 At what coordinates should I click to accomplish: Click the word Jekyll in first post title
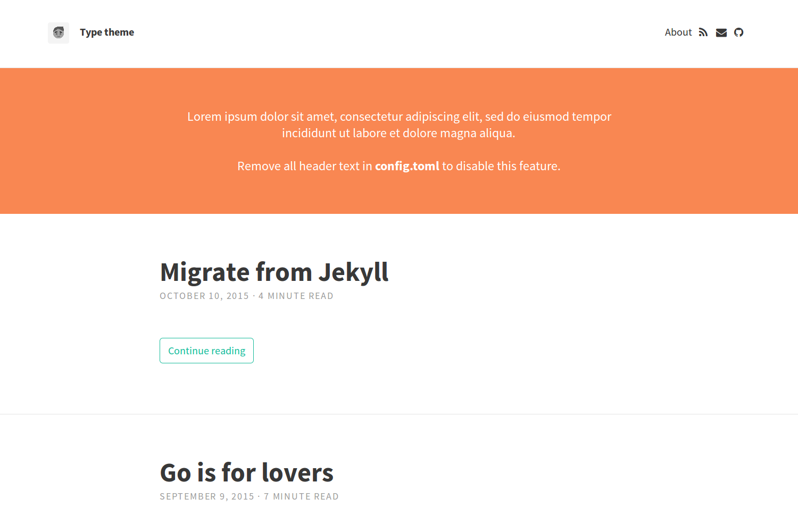coord(354,272)
